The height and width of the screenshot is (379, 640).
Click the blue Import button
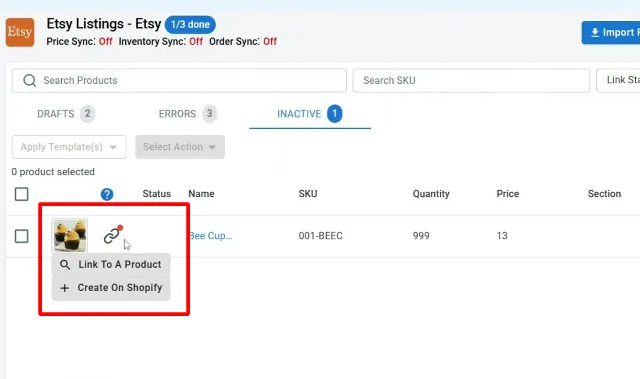[611, 33]
